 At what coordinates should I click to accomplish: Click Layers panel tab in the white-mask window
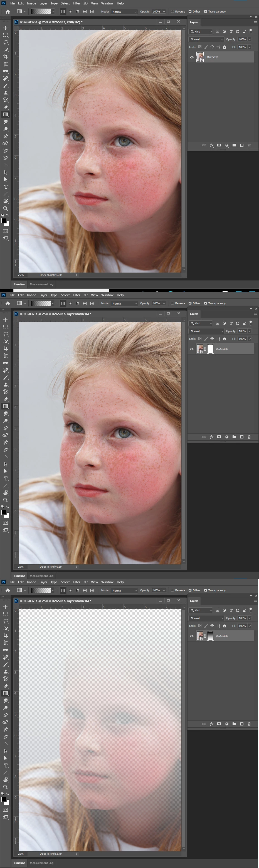(x=194, y=314)
